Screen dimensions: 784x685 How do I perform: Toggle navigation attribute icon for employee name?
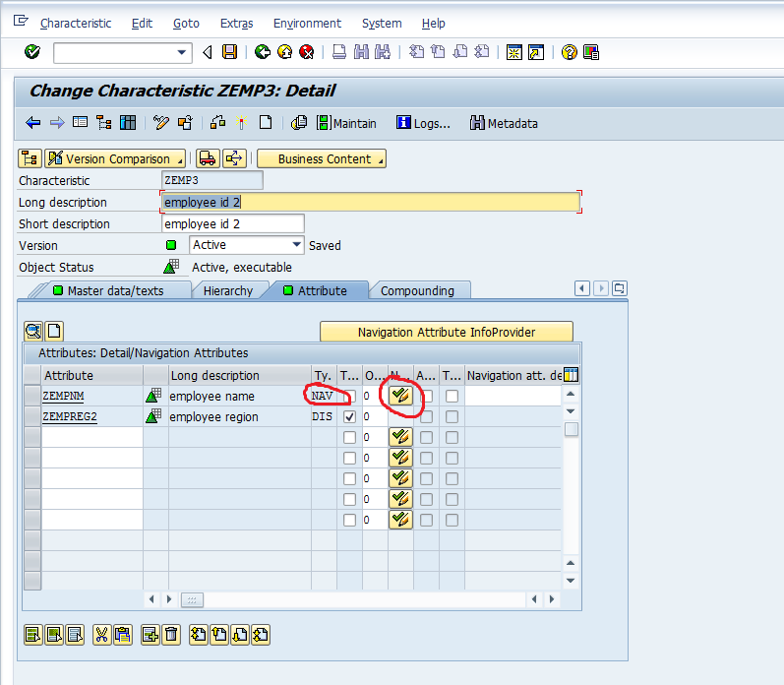click(x=400, y=396)
